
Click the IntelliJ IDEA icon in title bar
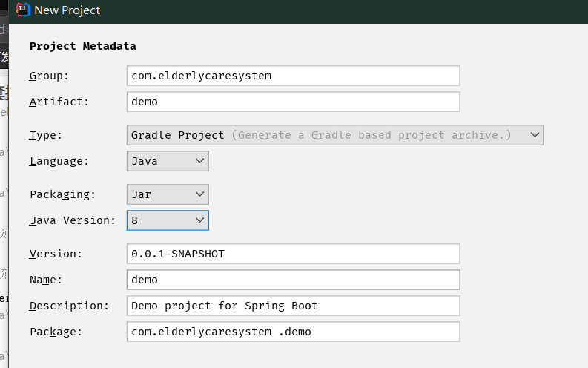point(22,10)
